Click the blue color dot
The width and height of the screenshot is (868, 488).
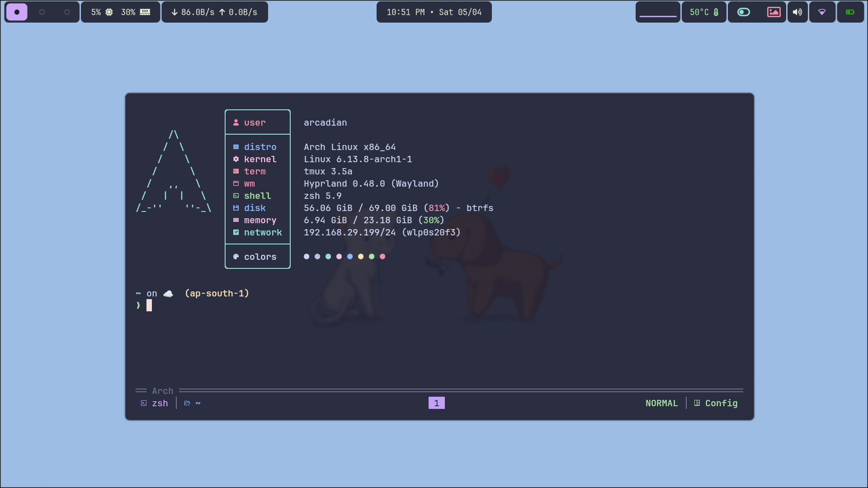coord(350,256)
